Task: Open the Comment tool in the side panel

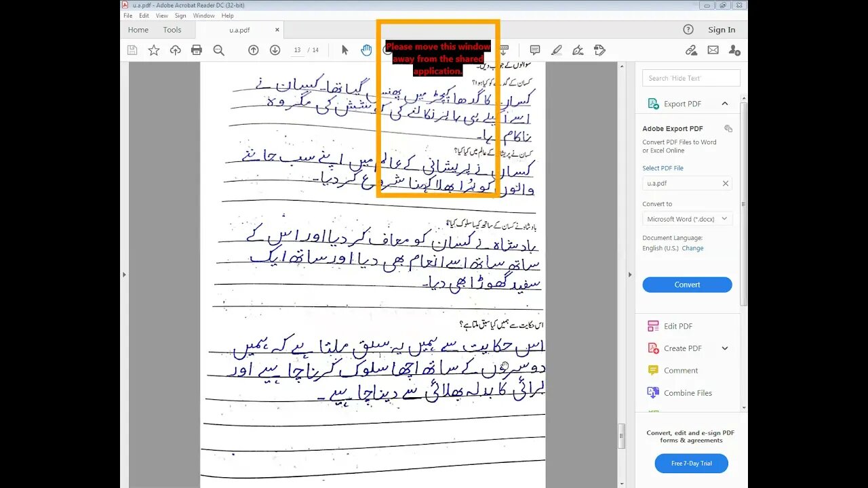Action: click(681, 371)
